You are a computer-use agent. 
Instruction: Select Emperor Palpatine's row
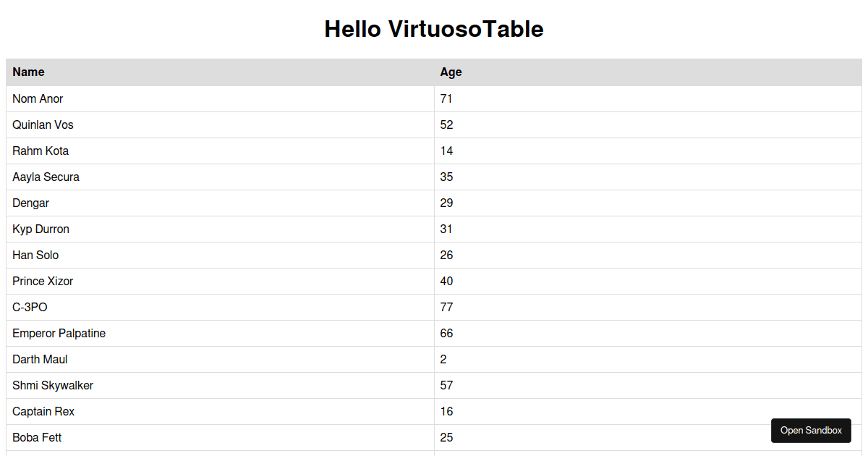59,333
